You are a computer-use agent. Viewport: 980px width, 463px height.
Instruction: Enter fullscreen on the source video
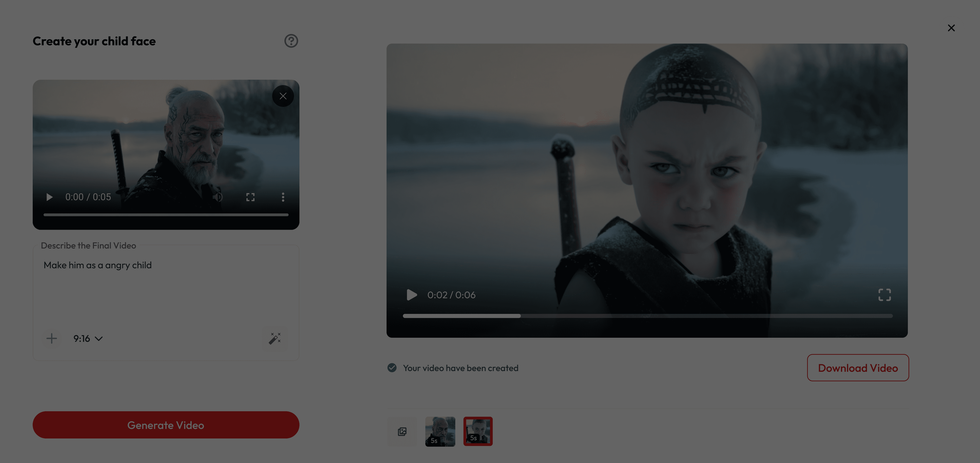[x=250, y=197]
